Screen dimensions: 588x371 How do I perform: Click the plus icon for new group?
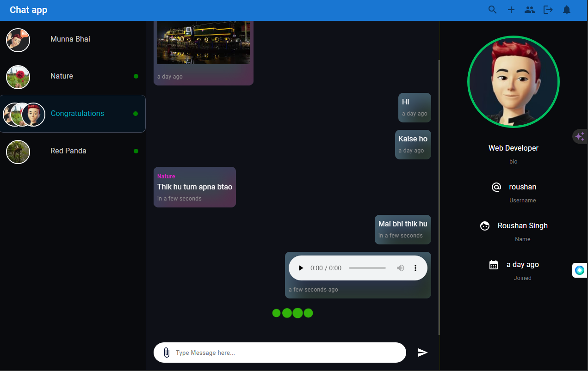point(511,10)
